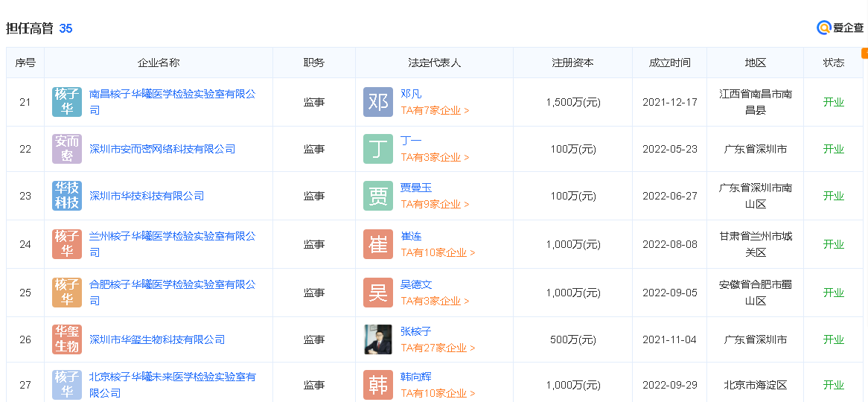Click the 状态 column header
868x402 pixels.
pyautogui.click(x=834, y=63)
